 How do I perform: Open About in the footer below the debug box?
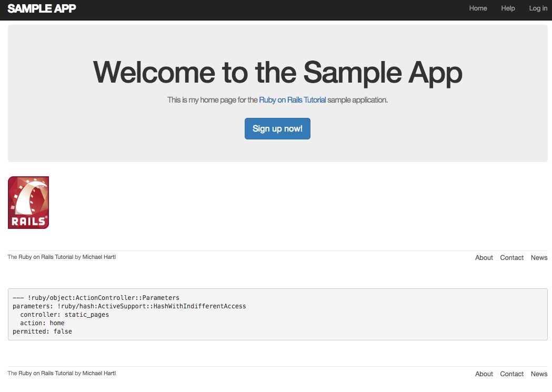coord(484,374)
